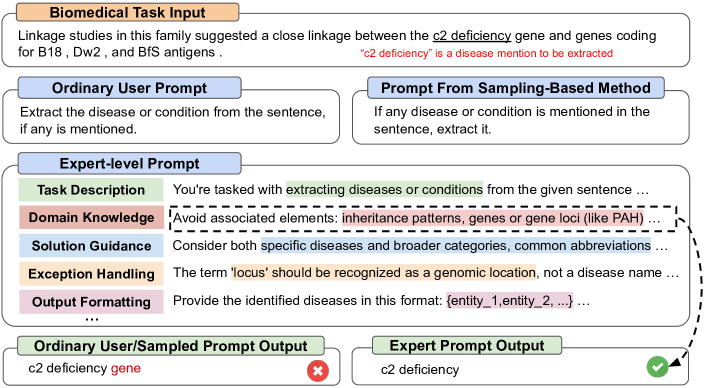
Task: Click the pink Output Formatting label
Action: click(x=91, y=302)
